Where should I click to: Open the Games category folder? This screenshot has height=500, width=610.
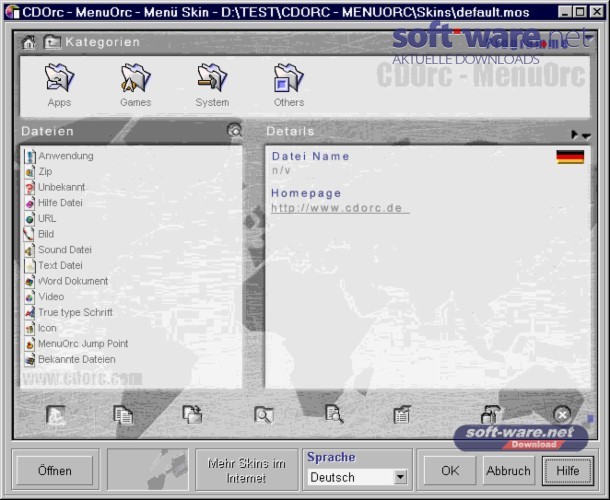pos(135,85)
